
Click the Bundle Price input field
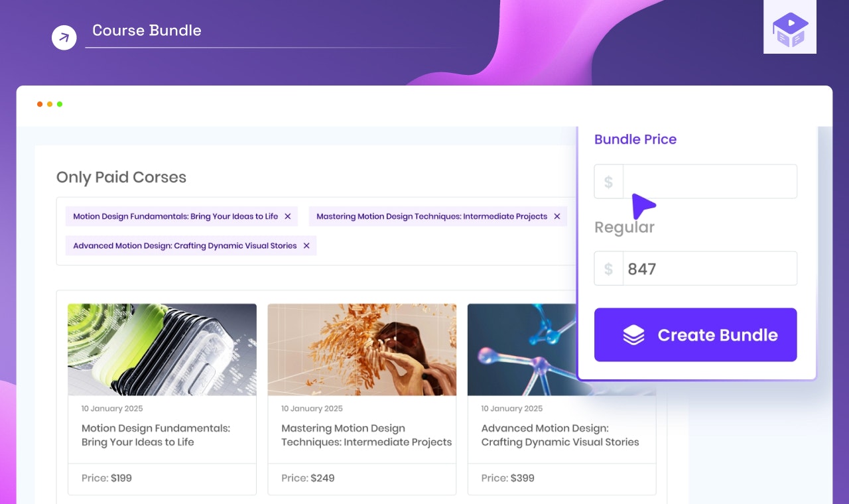click(696, 181)
